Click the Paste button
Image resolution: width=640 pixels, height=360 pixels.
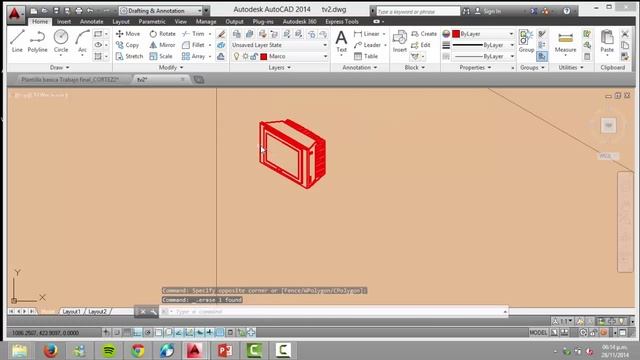[x=607, y=42]
